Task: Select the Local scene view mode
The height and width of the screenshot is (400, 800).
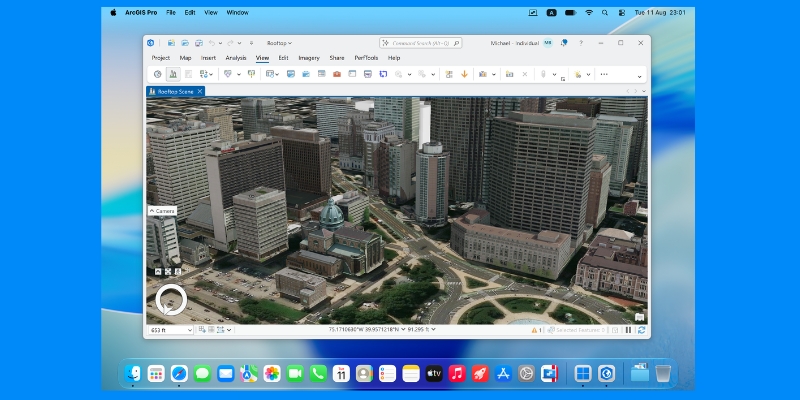Action: click(x=173, y=74)
